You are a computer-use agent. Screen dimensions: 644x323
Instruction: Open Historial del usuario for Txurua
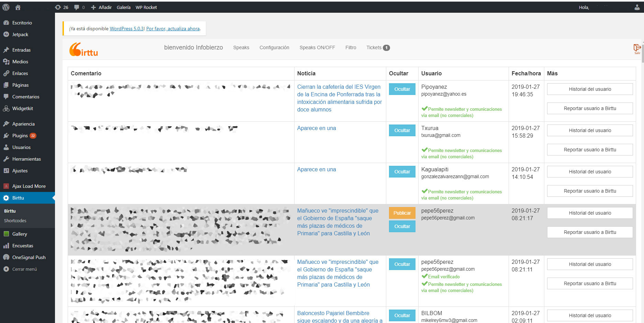[x=590, y=130]
